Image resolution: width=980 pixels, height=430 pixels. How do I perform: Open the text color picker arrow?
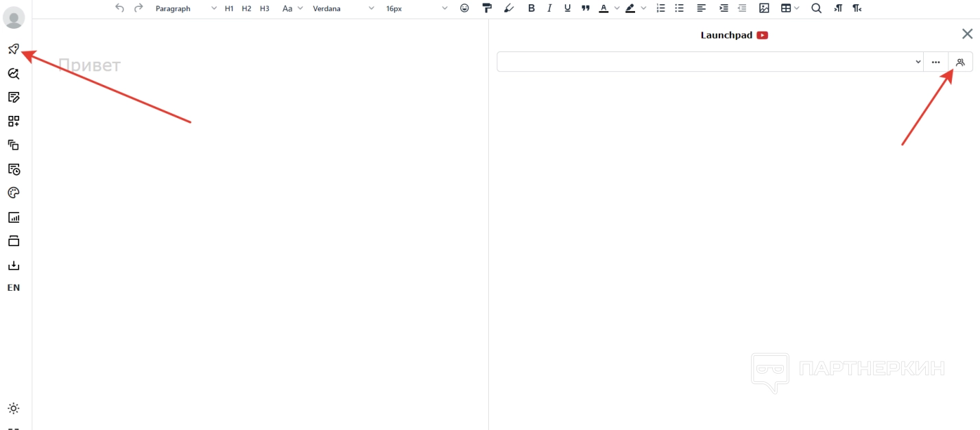(617, 8)
